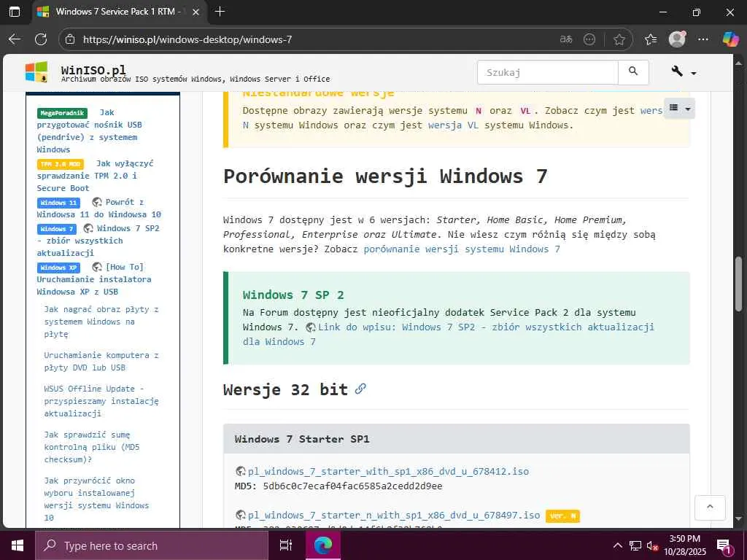Open the favorites list icon
This screenshot has height=560, width=747.
coord(651,39)
